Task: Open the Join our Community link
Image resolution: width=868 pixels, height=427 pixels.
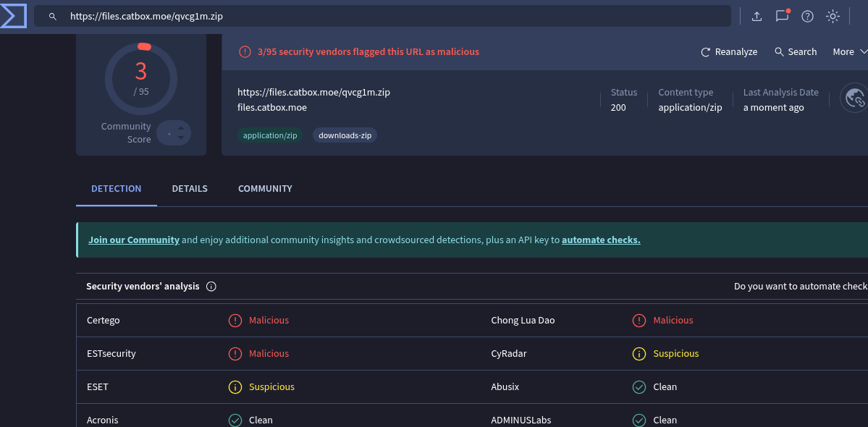Action: 134,240
